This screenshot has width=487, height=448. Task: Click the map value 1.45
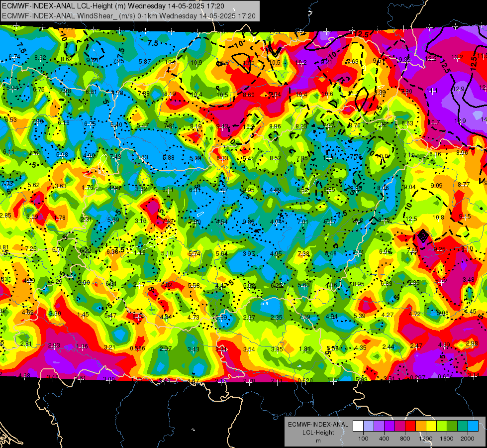point(83,314)
